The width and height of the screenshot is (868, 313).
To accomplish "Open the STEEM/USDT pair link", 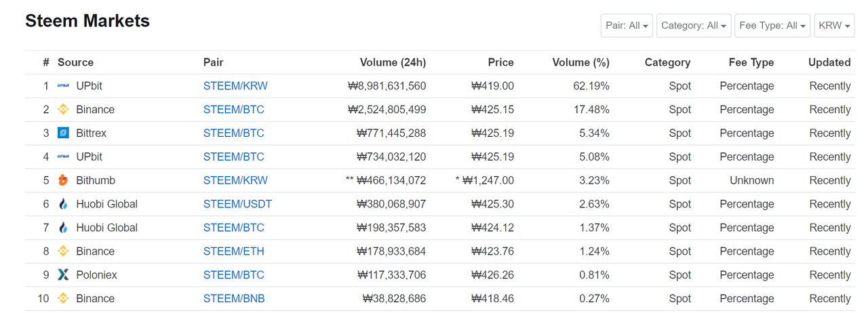I will 237,204.
